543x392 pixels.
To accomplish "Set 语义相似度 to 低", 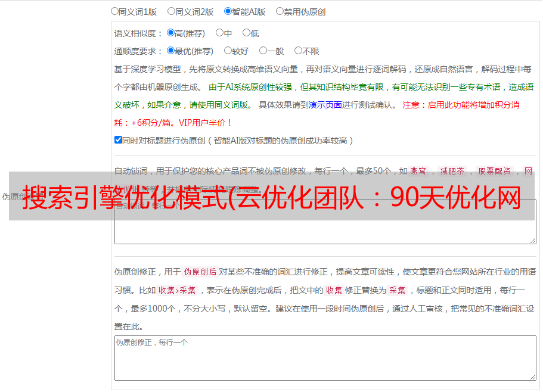I will tap(246, 33).
